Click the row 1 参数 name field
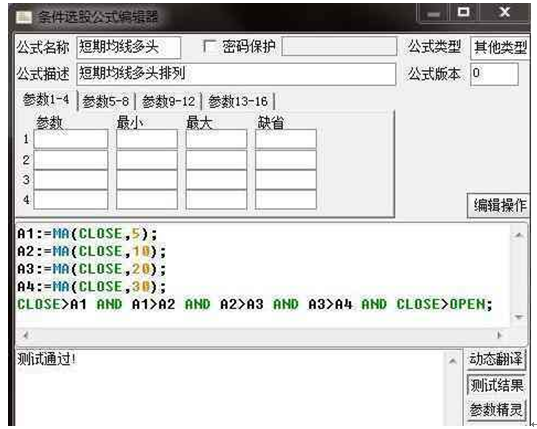The height and width of the screenshot is (429, 537). click(71, 139)
